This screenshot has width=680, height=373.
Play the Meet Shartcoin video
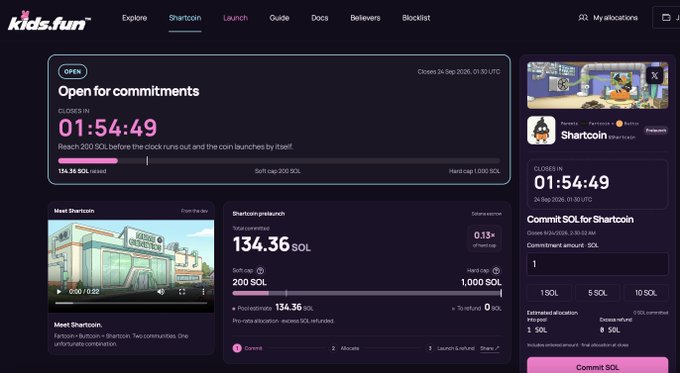(59, 291)
